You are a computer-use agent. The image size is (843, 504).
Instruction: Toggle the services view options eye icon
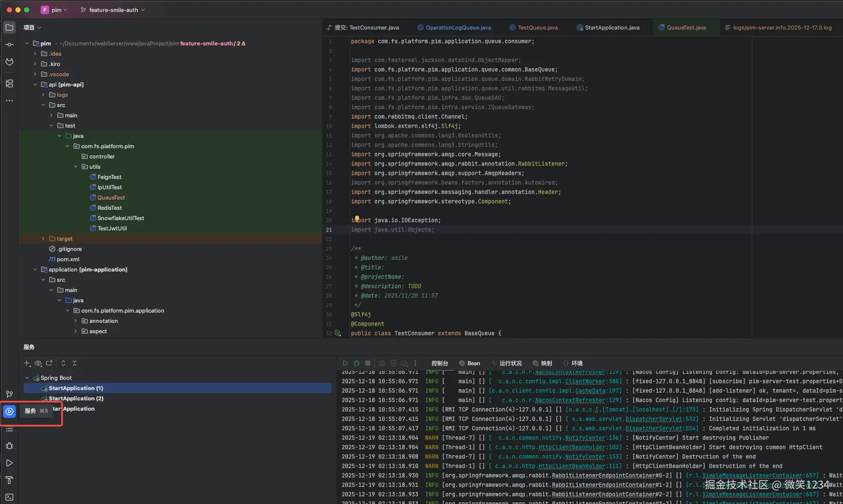[38, 363]
